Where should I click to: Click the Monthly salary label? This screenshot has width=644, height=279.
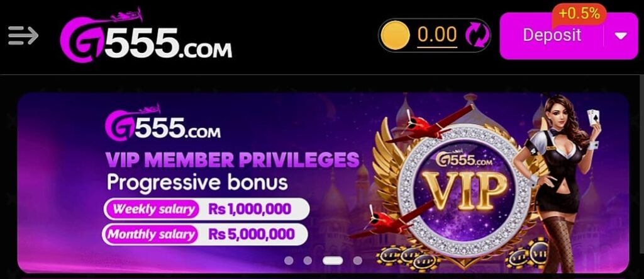[151, 234]
